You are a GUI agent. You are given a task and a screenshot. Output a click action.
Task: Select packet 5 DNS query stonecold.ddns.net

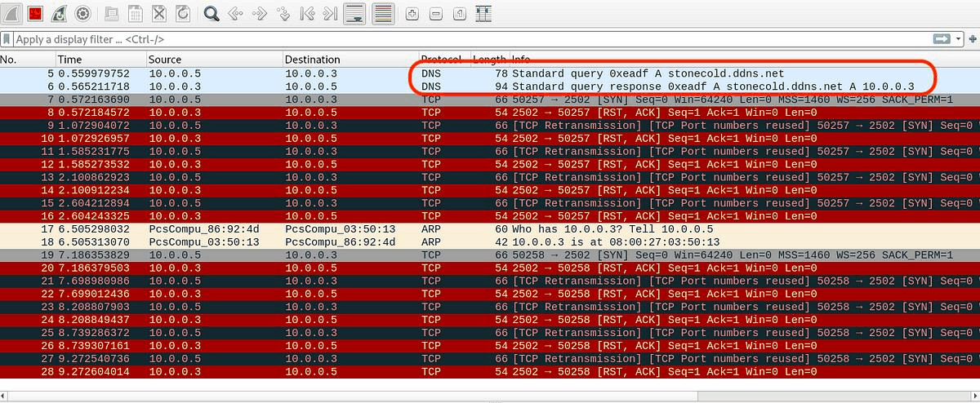coord(490,73)
